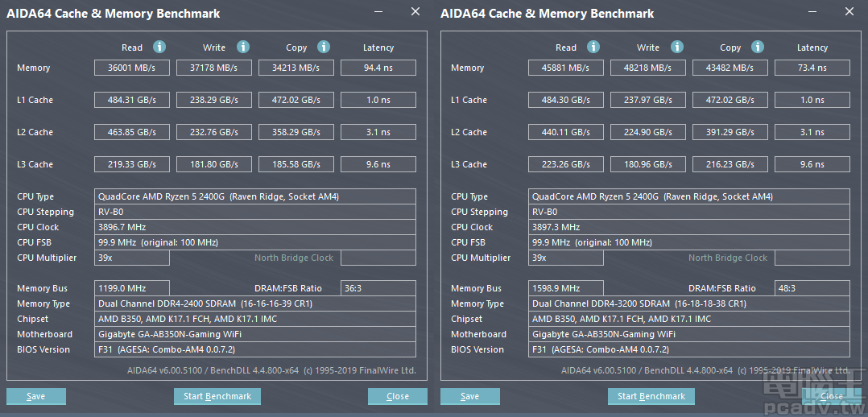The height and width of the screenshot is (417, 868).
Task: Start Benchmark in left window
Action: point(217,396)
